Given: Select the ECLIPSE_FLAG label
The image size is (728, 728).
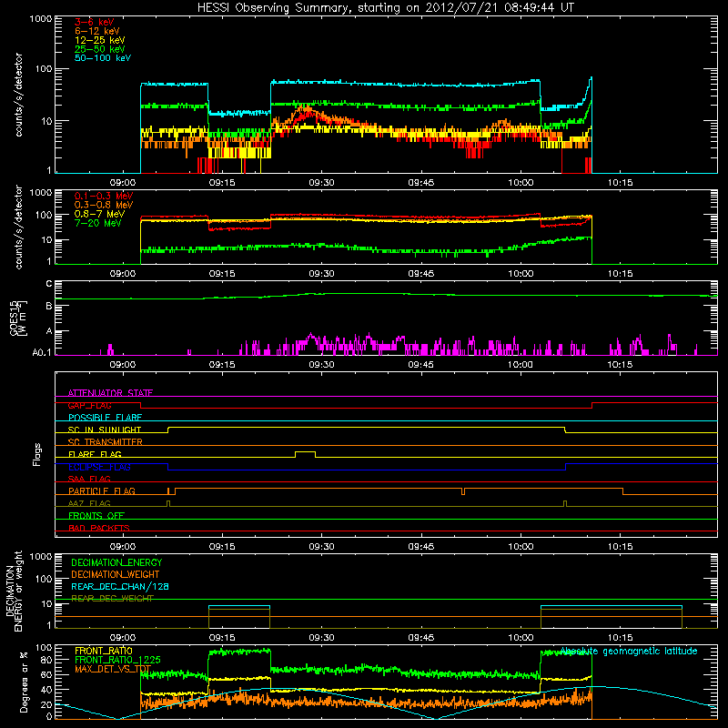Looking at the screenshot, I should (99, 467).
